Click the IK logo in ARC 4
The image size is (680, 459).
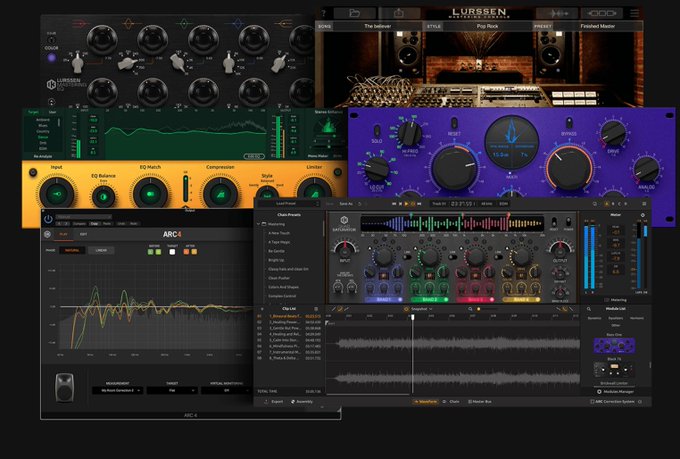pos(48,234)
